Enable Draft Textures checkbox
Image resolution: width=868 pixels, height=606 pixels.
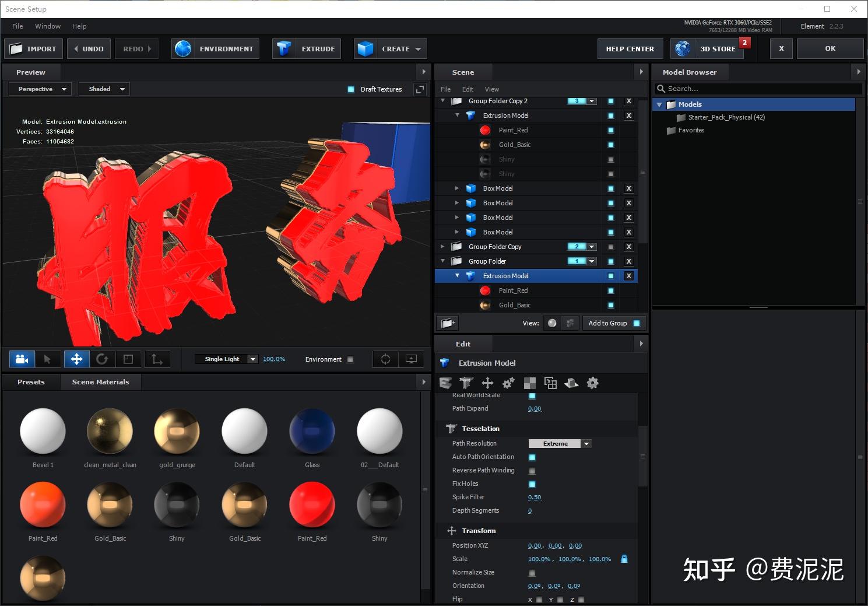(350, 89)
